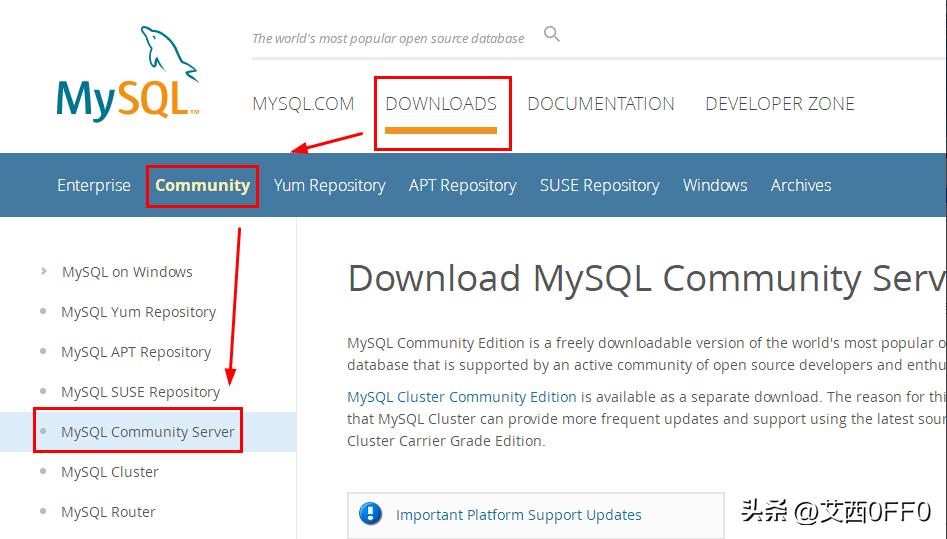
Task: Open the DEVELOPER ZONE navigation tab
Action: click(x=780, y=104)
